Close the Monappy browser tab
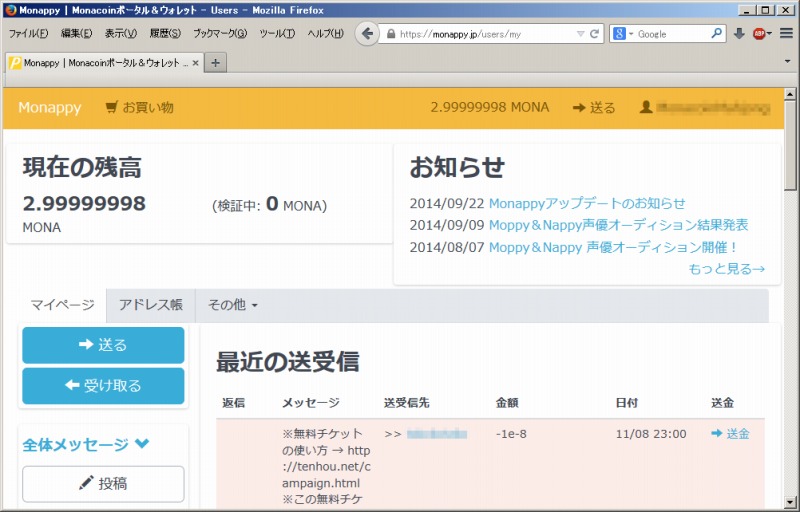The image size is (800, 512). coord(195,63)
